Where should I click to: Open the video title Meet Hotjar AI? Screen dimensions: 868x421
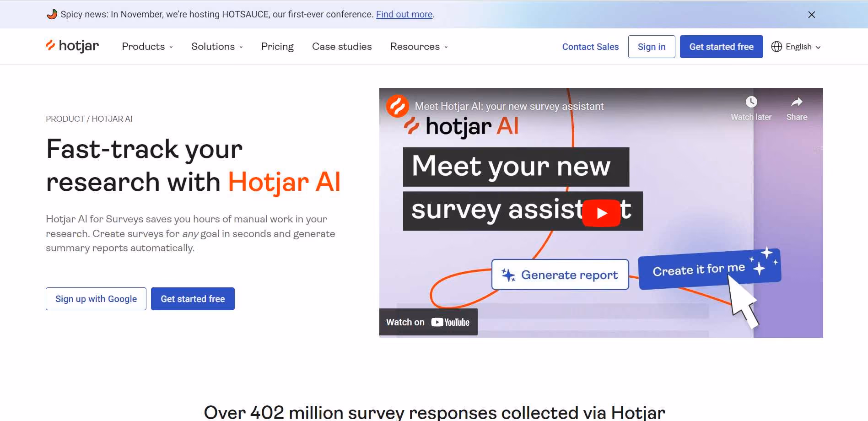509,106
